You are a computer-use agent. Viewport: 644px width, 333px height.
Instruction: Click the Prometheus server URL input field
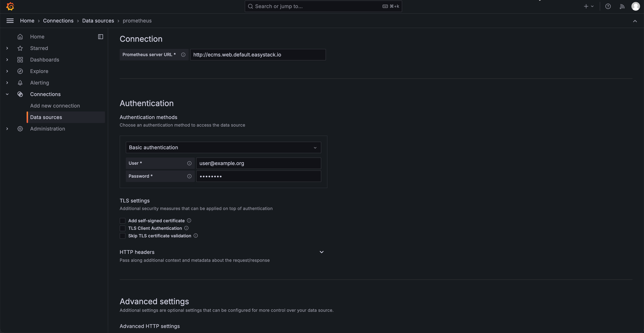click(257, 55)
